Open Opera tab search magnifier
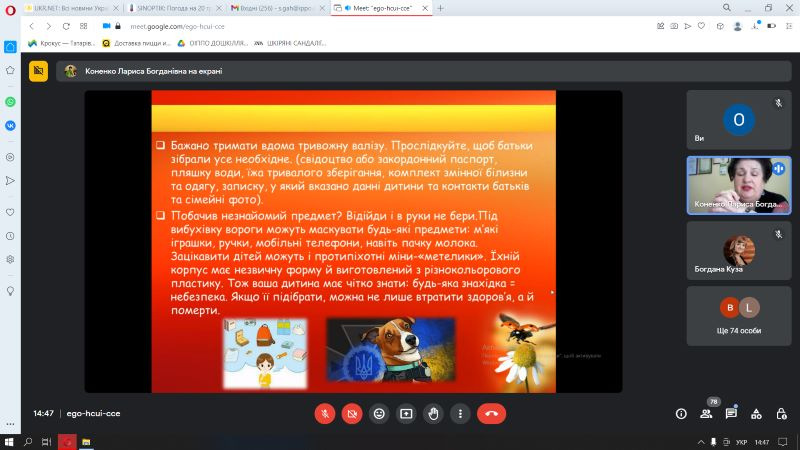 point(727,8)
